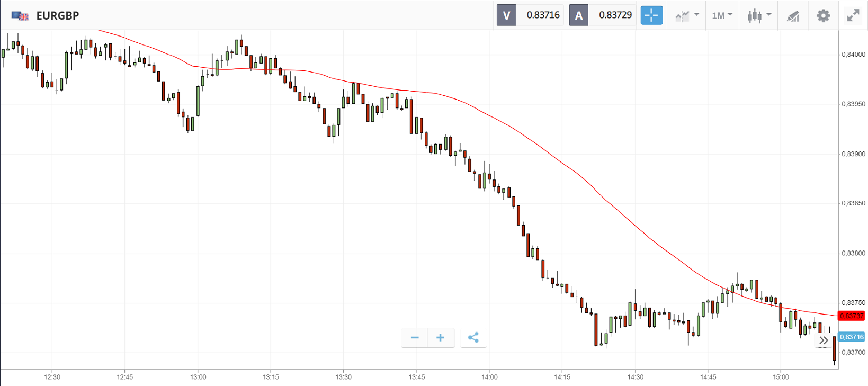Click the 13:00 time axis label

click(x=198, y=378)
